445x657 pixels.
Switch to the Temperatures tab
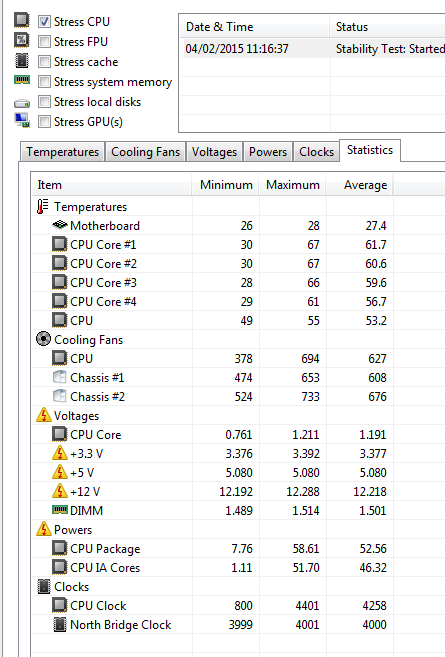click(62, 152)
